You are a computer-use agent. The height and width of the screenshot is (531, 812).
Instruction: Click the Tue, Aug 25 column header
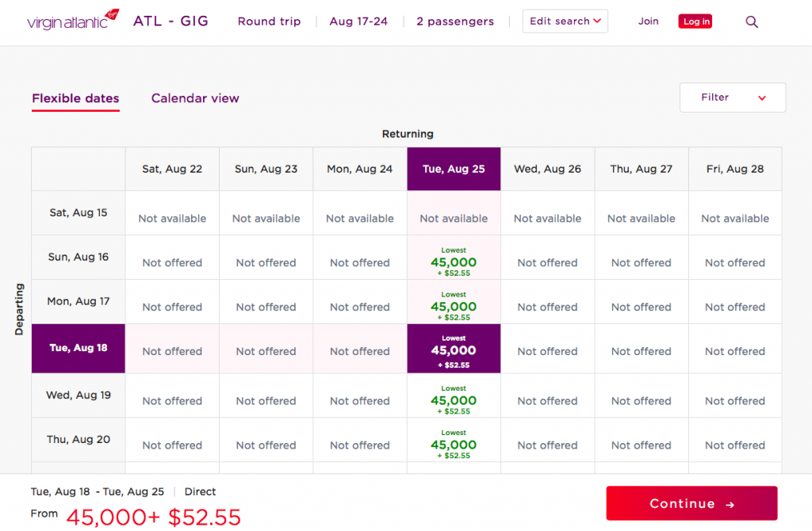(x=454, y=170)
